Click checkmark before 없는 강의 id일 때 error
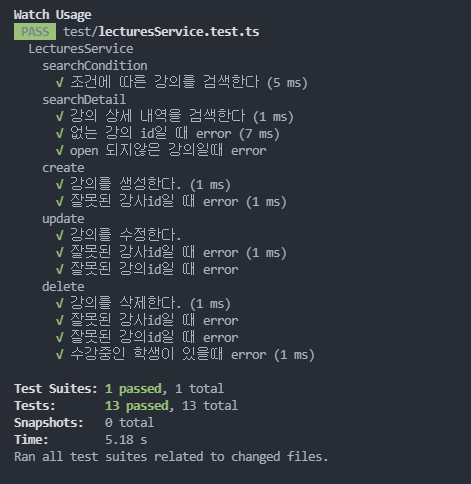The height and width of the screenshot is (484, 471). [x=59, y=134]
